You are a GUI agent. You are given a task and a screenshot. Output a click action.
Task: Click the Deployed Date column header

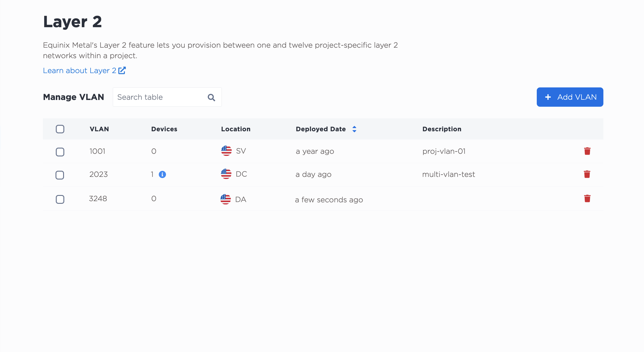click(321, 129)
